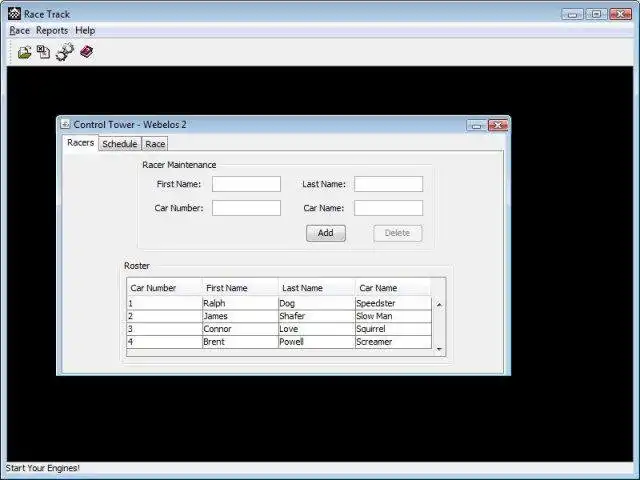Select last name cell 'Powell'
Image resolution: width=640 pixels, height=480 pixels.
[x=317, y=342]
